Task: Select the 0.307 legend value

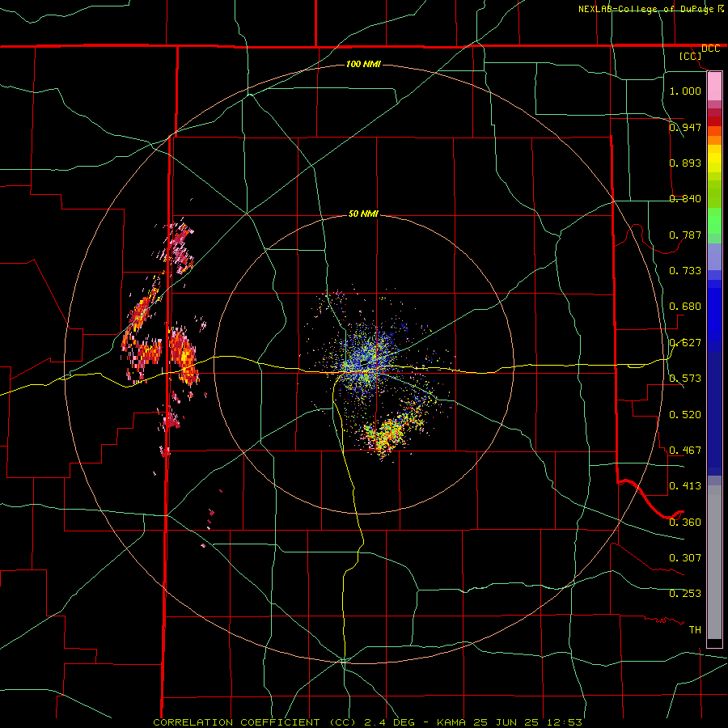Action: (x=685, y=558)
